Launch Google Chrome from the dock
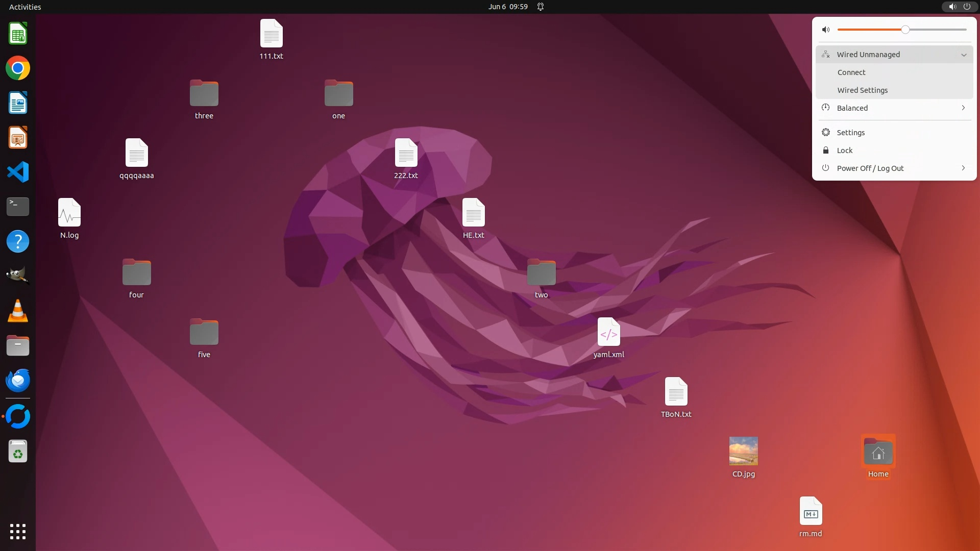Screen dimensions: 980x551 click(18, 68)
